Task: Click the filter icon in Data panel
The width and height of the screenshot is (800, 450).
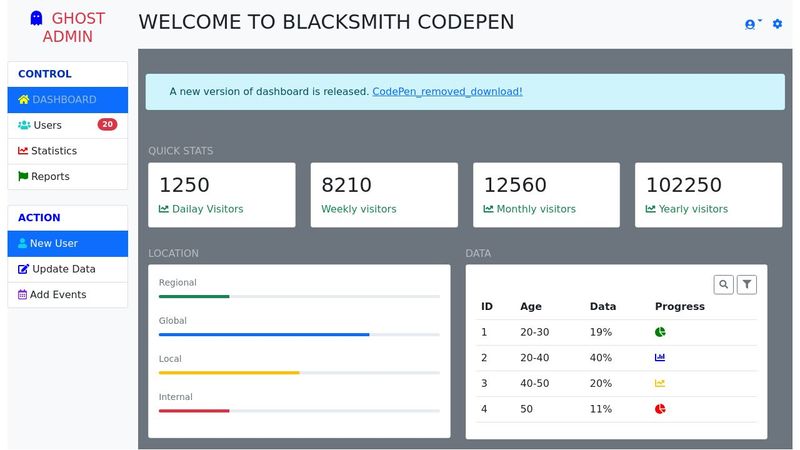Action: 746,285
